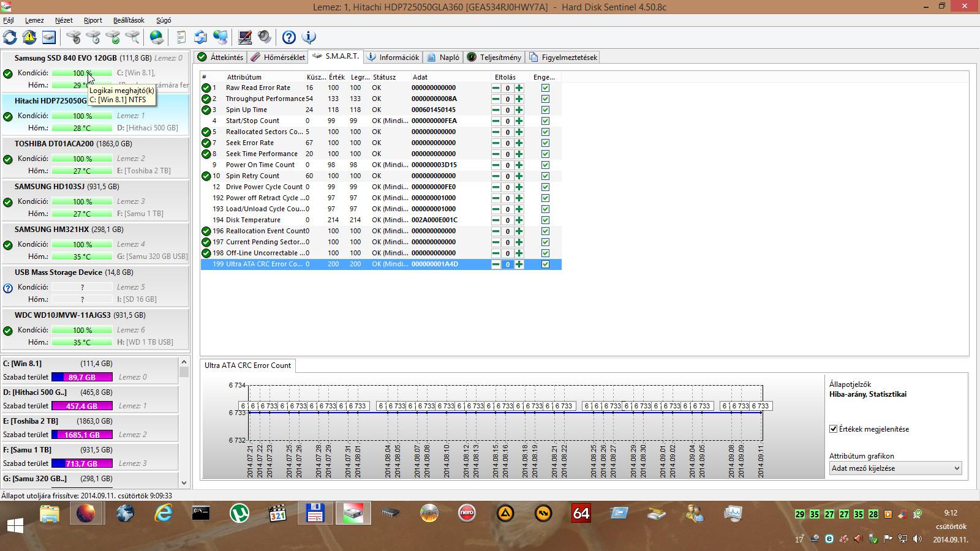Open the Fájl menu
This screenshot has width=980, height=551.
click(x=9, y=20)
